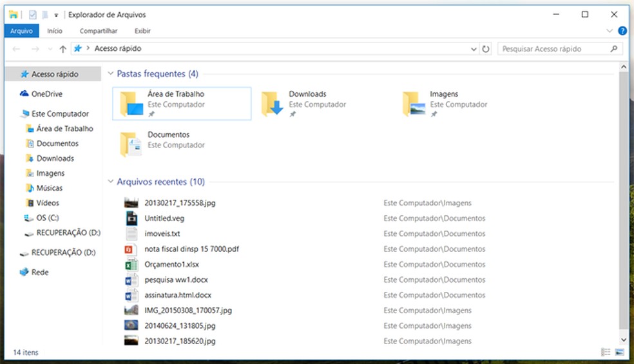The height and width of the screenshot is (364, 634).
Task: Expand the ribbon with the chevron
Action: tap(610, 31)
